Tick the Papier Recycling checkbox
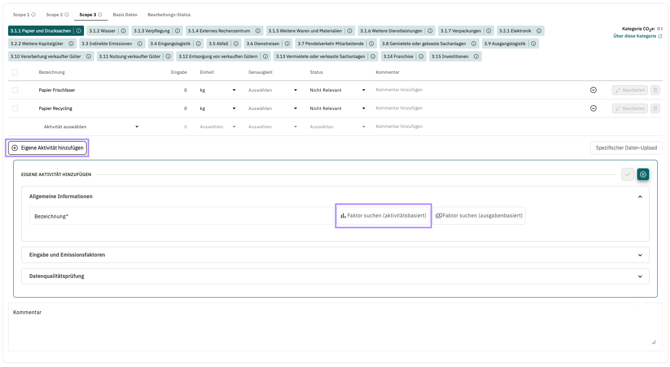This screenshot has width=670, height=367. coord(15,109)
